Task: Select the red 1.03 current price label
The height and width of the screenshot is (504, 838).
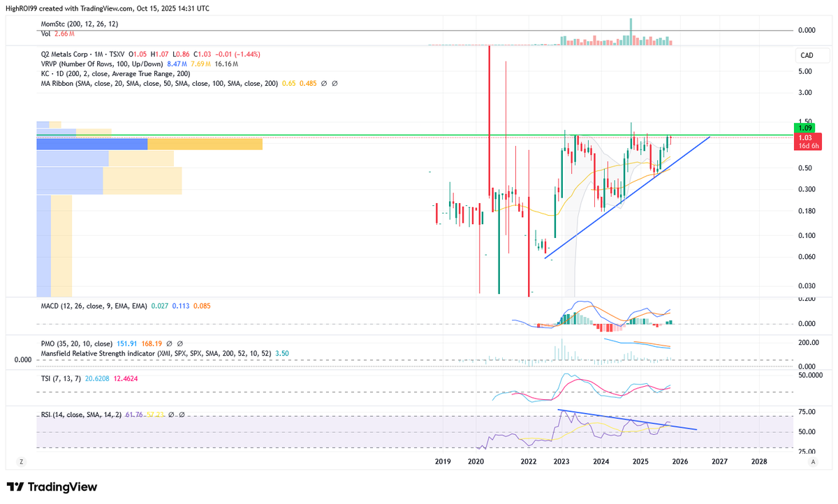Action: tap(805, 138)
